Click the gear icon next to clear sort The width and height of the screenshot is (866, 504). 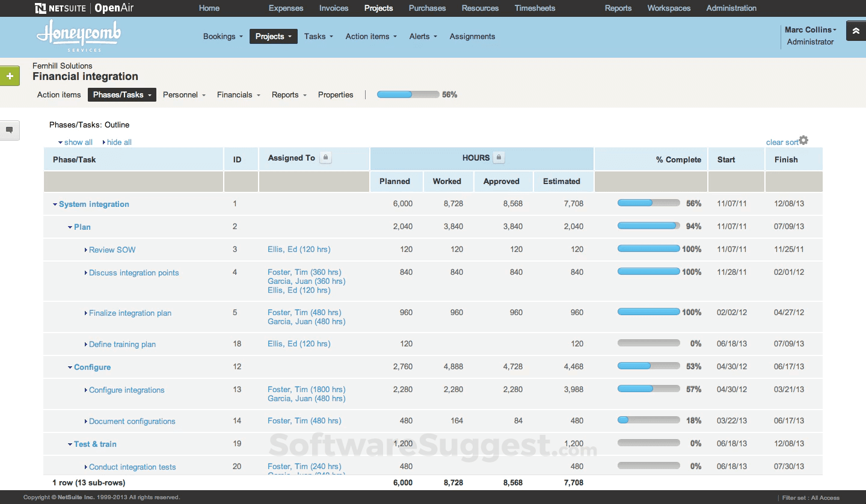point(804,139)
